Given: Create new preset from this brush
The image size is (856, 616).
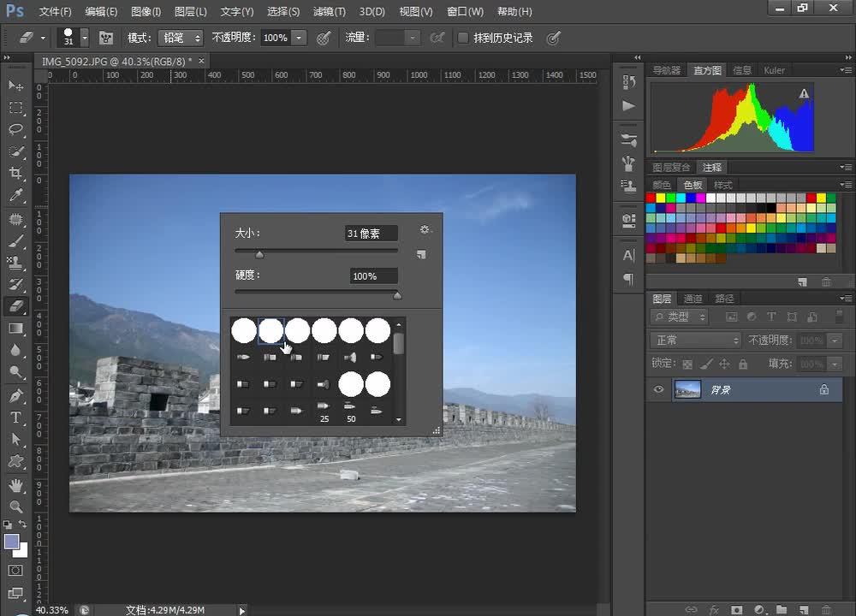Looking at the screenshot, I should [421, 255].
